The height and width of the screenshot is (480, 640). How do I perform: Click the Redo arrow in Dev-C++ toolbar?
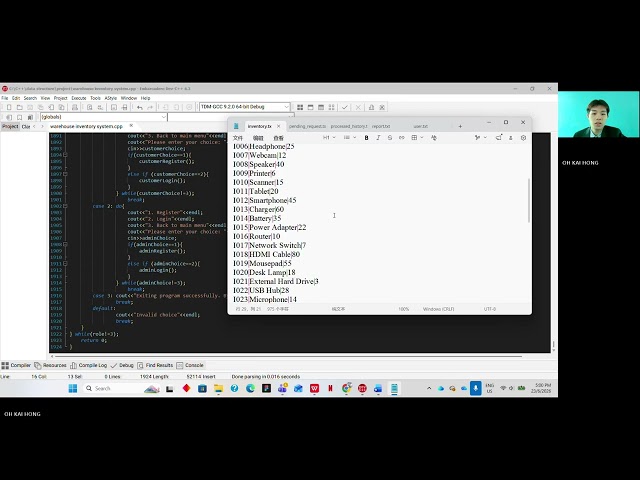click(x=150, y=107)
